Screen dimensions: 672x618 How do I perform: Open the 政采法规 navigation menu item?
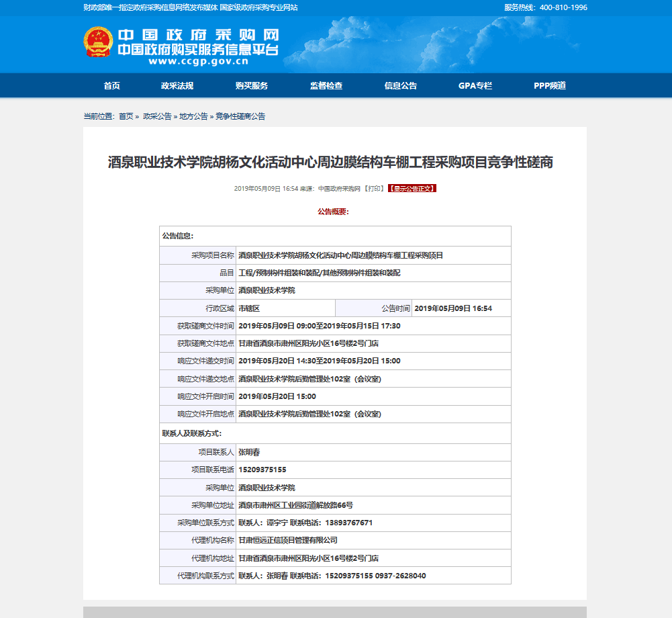click(177, 86)
